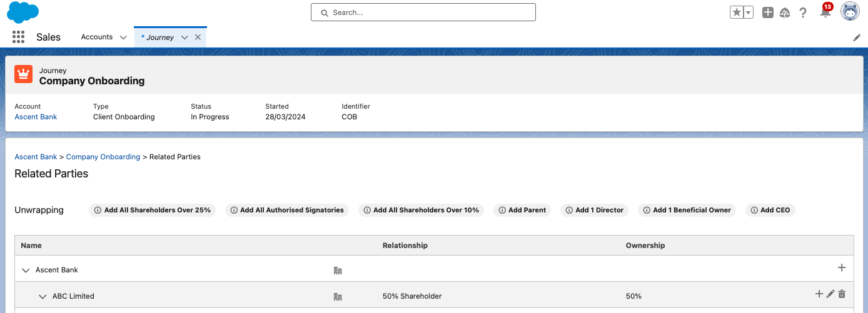Click the Company Onboarding journey title
The image size is (868, 313).
pyautogui.click(x=92, y=81)
